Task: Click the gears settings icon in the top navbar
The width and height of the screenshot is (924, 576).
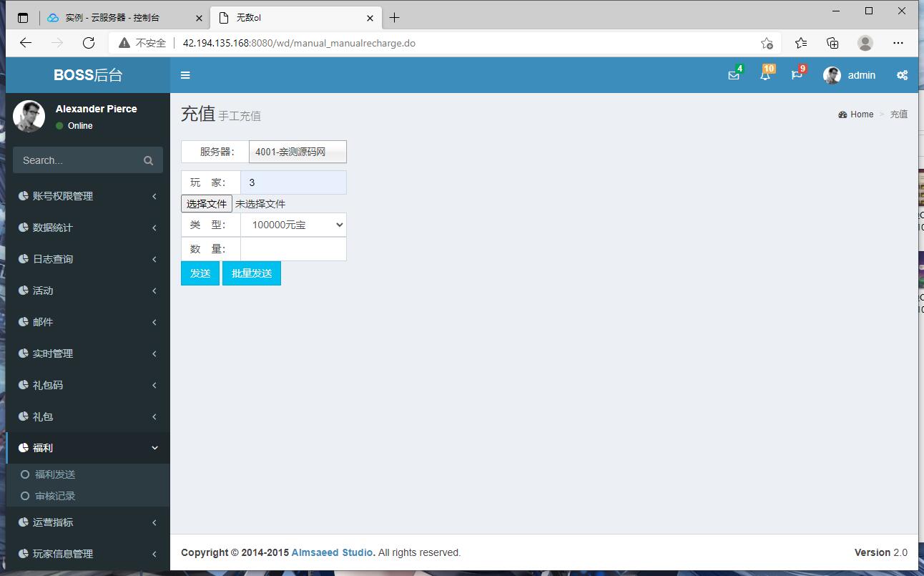Action: click(x=902, y=75)
